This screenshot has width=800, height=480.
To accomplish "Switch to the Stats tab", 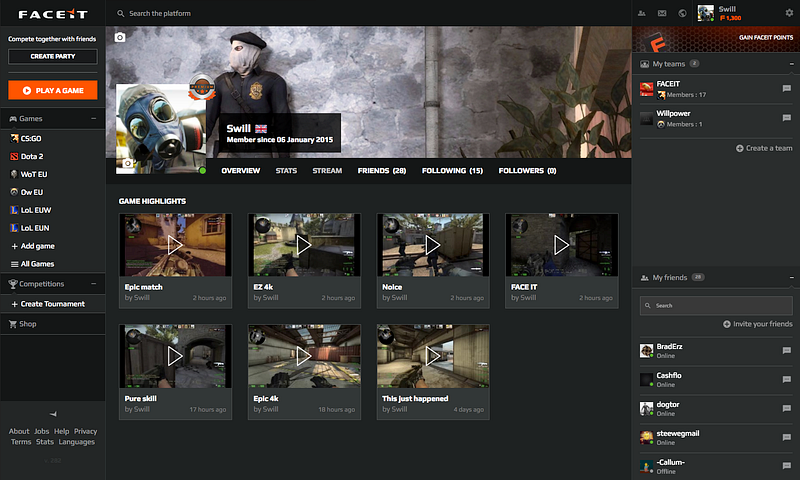I will 286,171.
